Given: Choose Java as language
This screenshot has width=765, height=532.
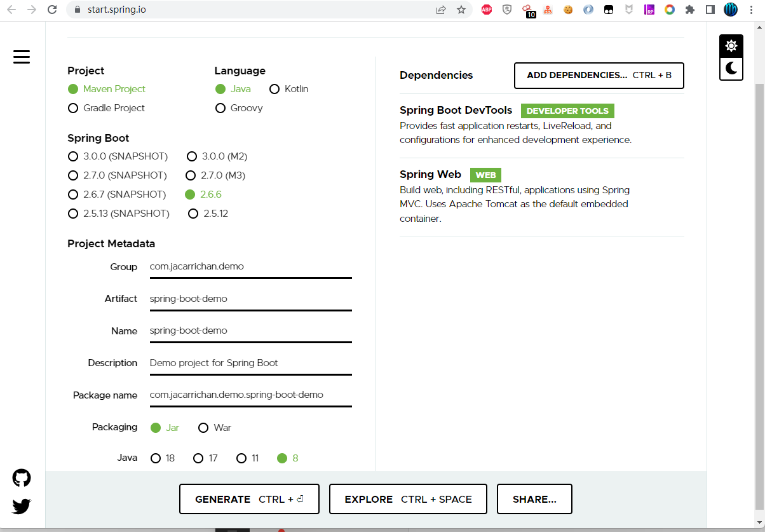Looking at the screenshot, I should click(x=233, y=89).
